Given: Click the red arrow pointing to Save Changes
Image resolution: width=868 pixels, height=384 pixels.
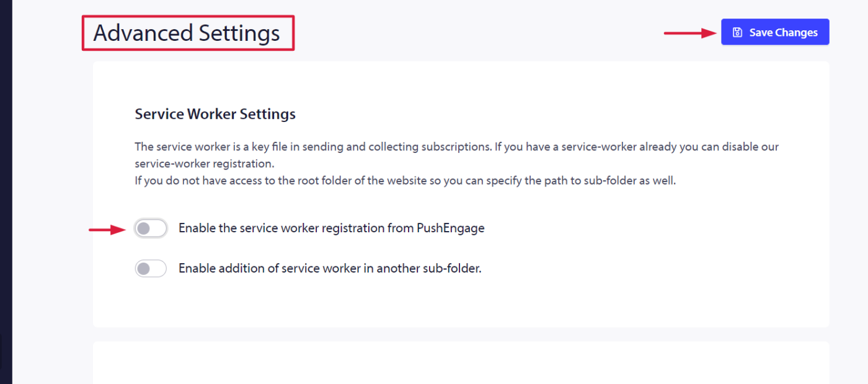Looking at the screenshot, I should 691,33.
